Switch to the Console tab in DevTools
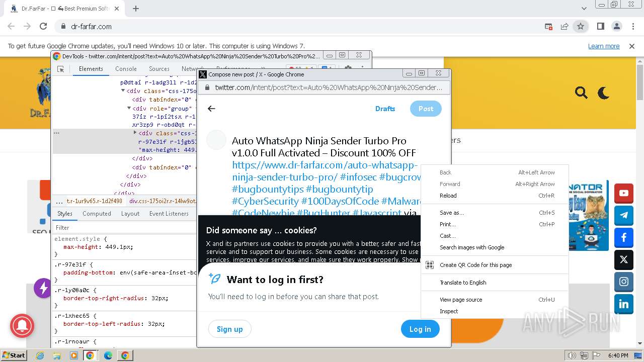This screenshot has height=362, width=644. tap(126, 69)
